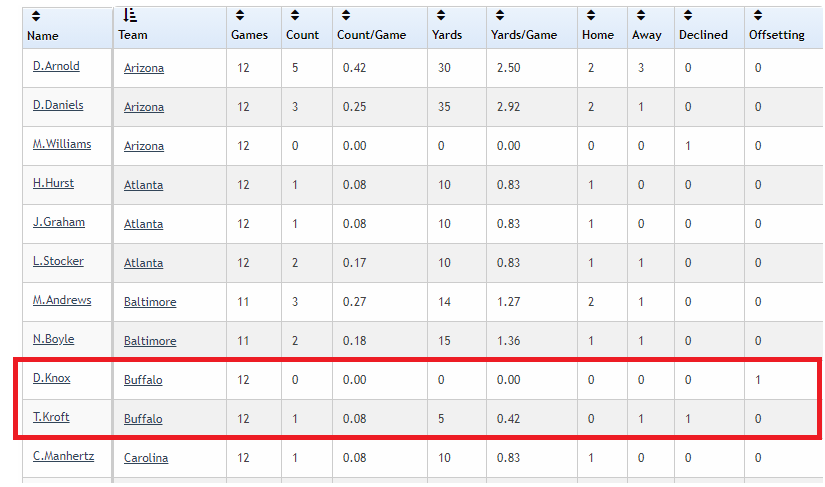Sort by Home column arrows
This screenshot has width=825, height=487.
(591, 15)
